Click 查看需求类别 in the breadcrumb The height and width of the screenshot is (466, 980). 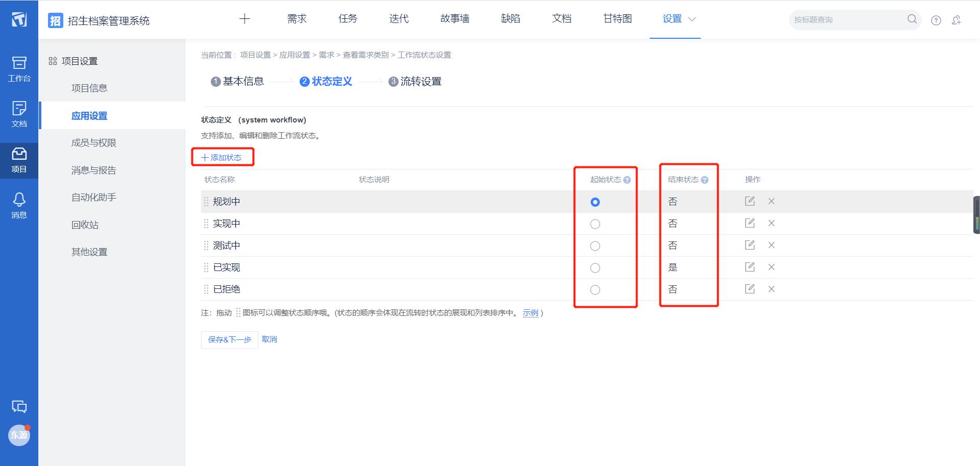(365, 55)
